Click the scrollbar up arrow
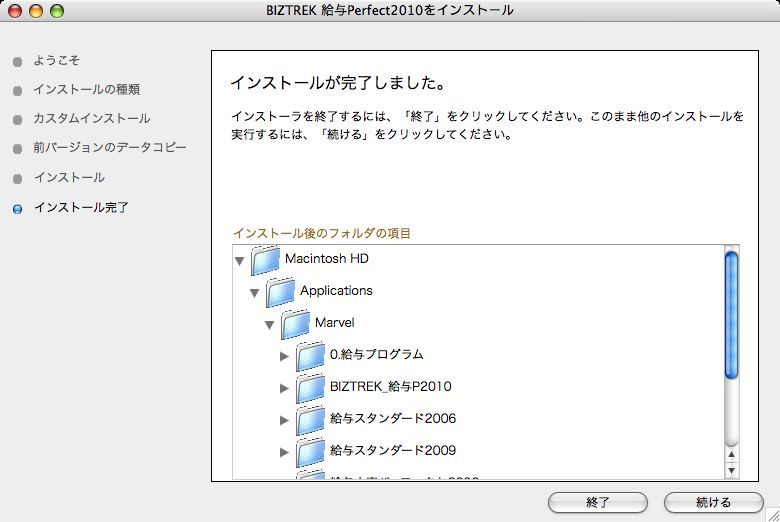Image resolution: width=780 pixels, height=522 pixels. (x=731, y=454)
